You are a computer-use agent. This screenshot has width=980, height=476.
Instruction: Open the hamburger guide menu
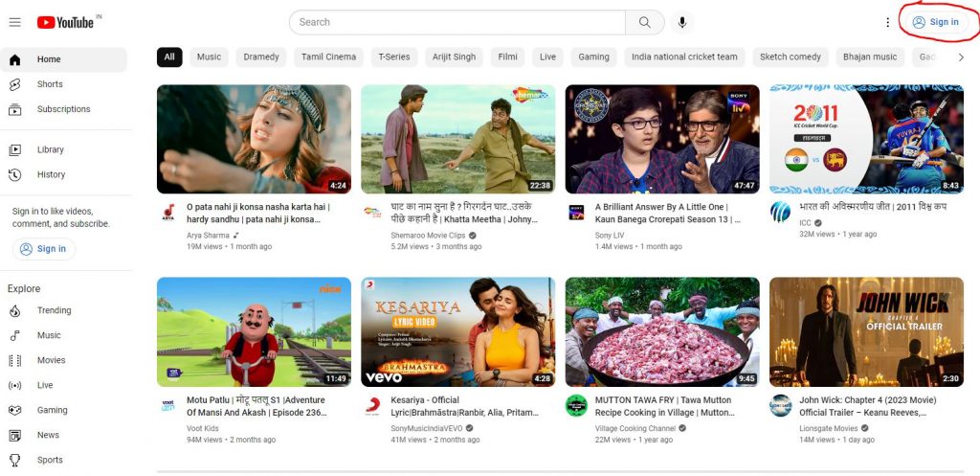(x=15, y=23)
